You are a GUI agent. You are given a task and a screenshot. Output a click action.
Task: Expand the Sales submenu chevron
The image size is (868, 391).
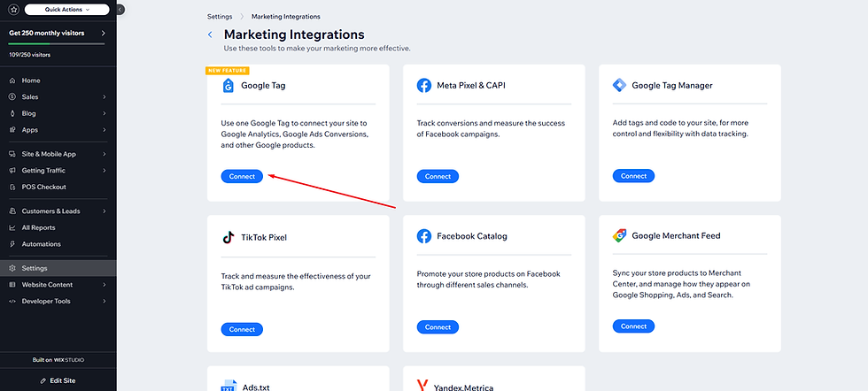(x=105, y=97)
